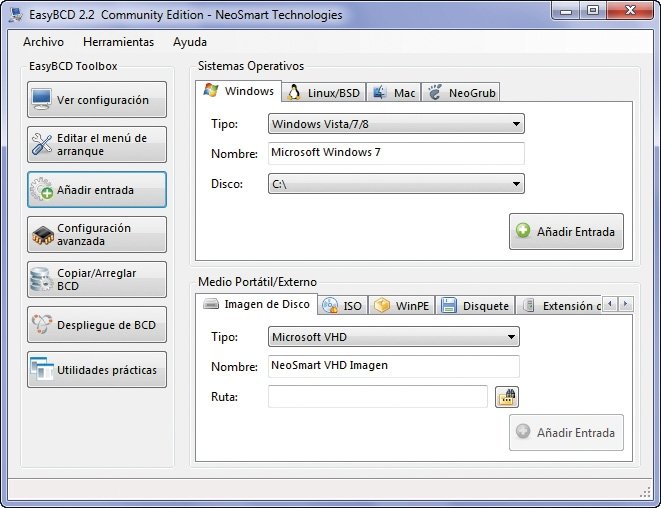Viewport: 661px width, 508px height.
Task: Open the Archivo menu
Action: 43,42
